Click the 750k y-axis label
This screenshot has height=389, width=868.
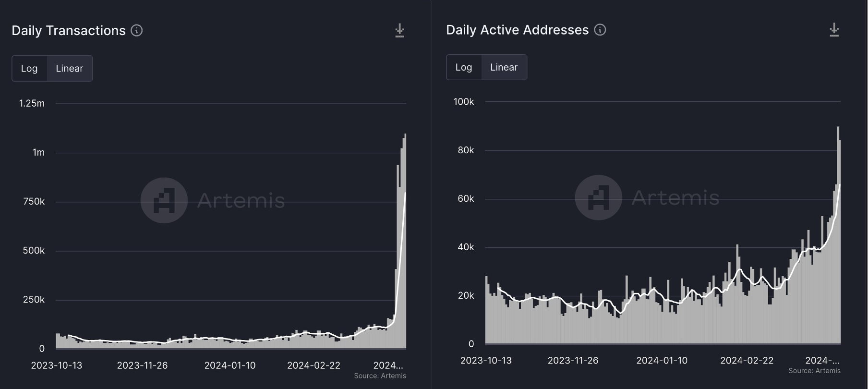(34, 202)
